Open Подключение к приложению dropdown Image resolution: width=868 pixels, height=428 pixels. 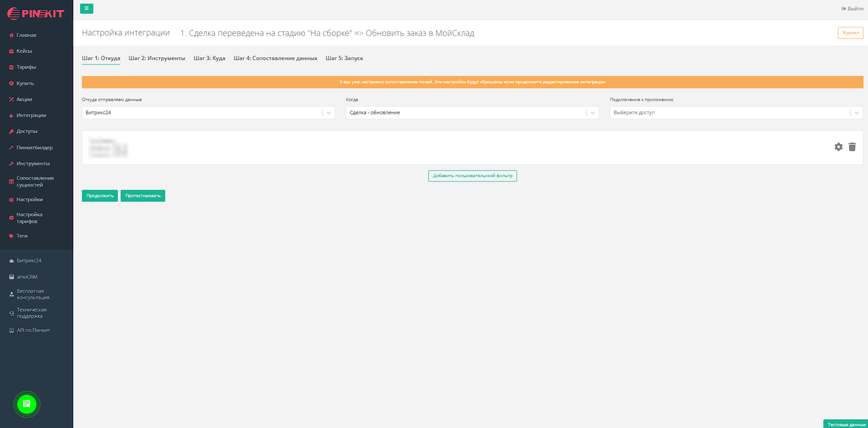(x=856, y=113)
